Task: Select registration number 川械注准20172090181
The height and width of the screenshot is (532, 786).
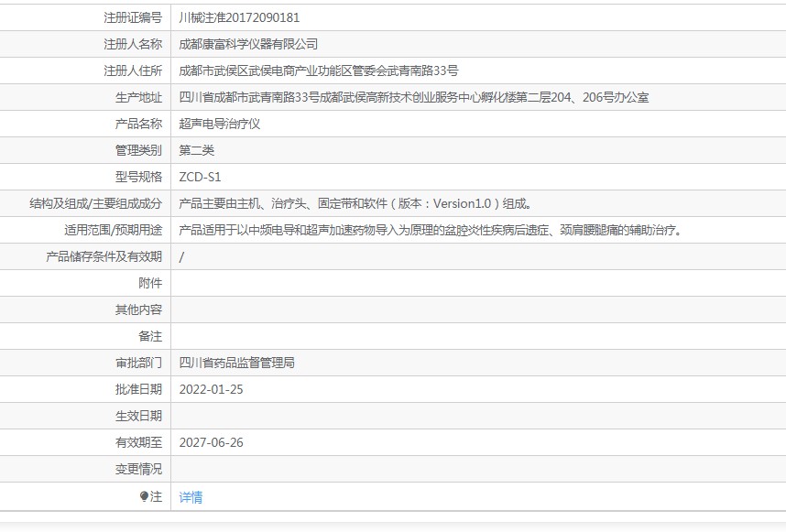Action: [239, 17]
